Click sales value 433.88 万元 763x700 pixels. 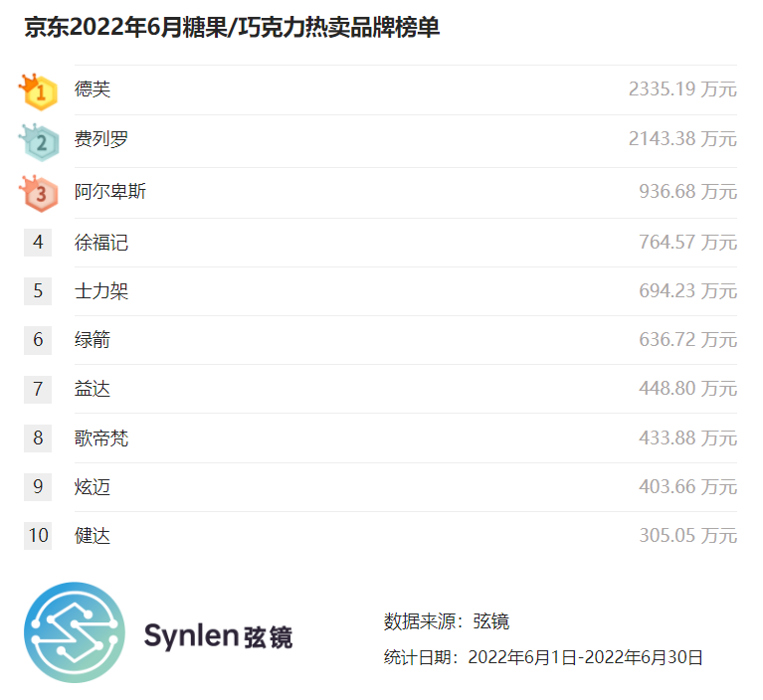(688, 437)
